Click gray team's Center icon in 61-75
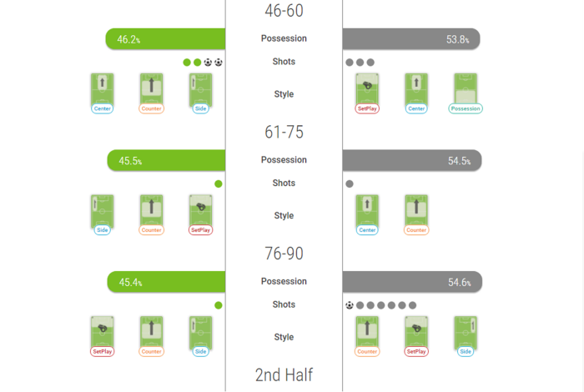Image resolution: width=584 pixels, height=392 pixels. click(x=367, y=213)
